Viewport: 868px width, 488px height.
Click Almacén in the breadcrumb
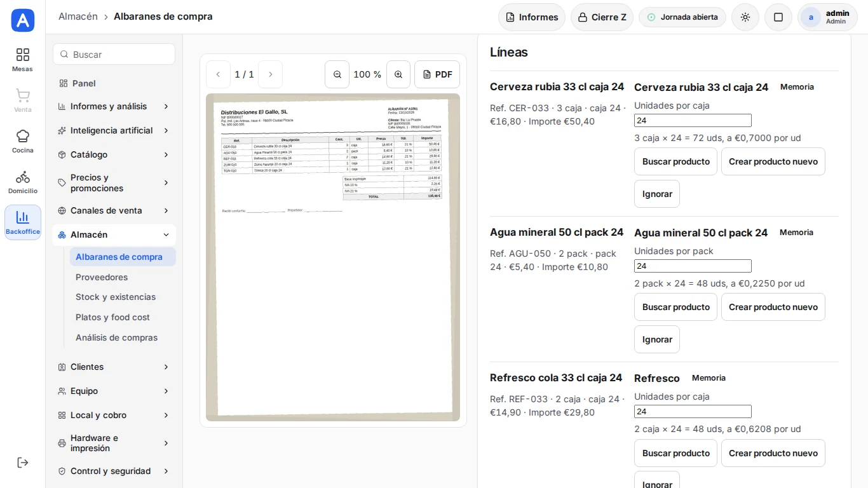pyautogui.click(x=78, y=17)
